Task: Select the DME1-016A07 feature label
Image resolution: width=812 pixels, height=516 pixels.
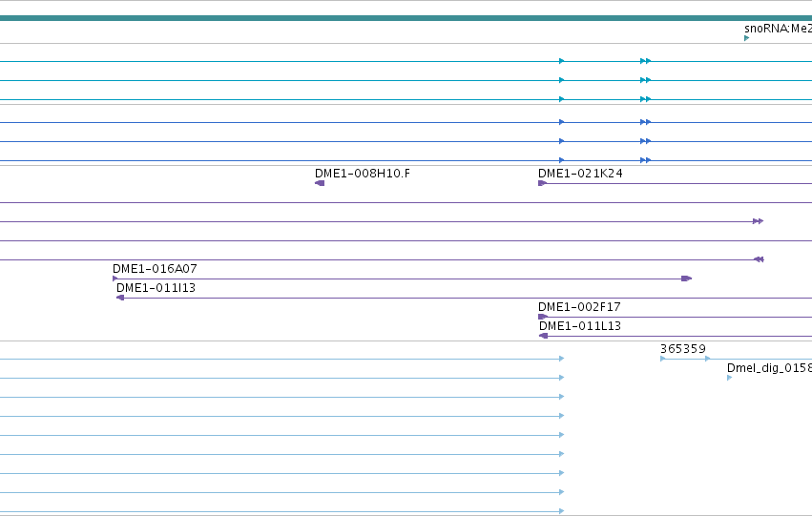Action: coord(155,269)
